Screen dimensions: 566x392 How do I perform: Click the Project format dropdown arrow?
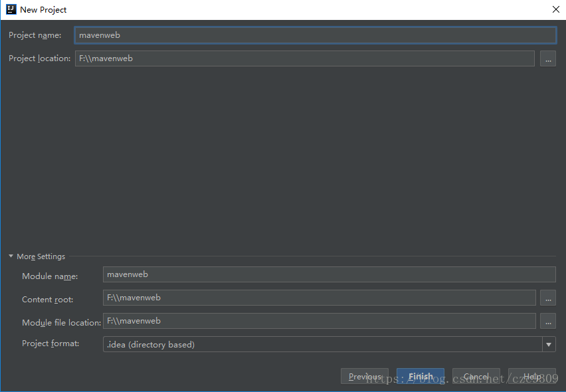[549, 344]
